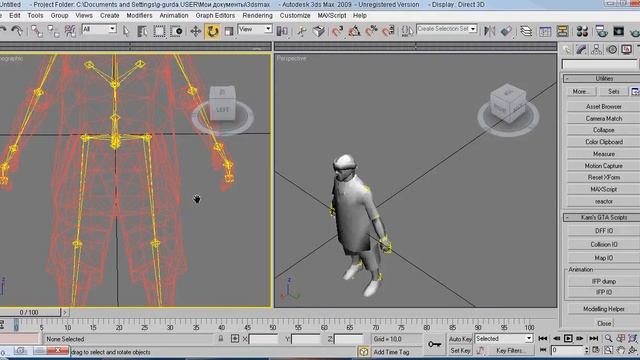The height and width of the screenshot is (360, 640).
Task: Click the Align tool icon
Action: coord(506,31)
